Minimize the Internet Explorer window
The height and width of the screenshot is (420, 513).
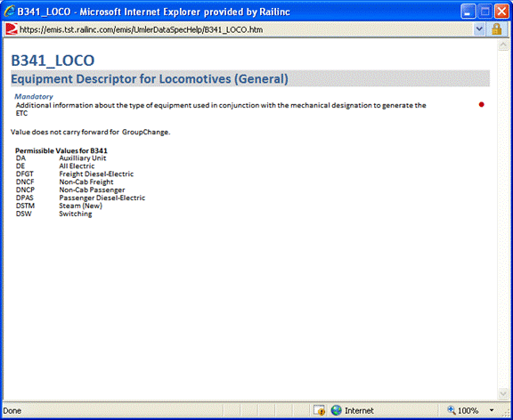[x=468, y=12]
